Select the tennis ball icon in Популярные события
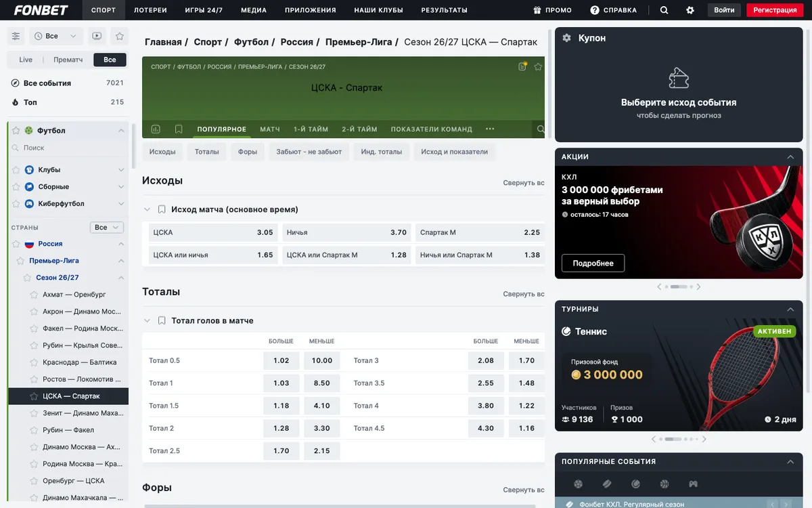The image size is (812, 508). 635,484
